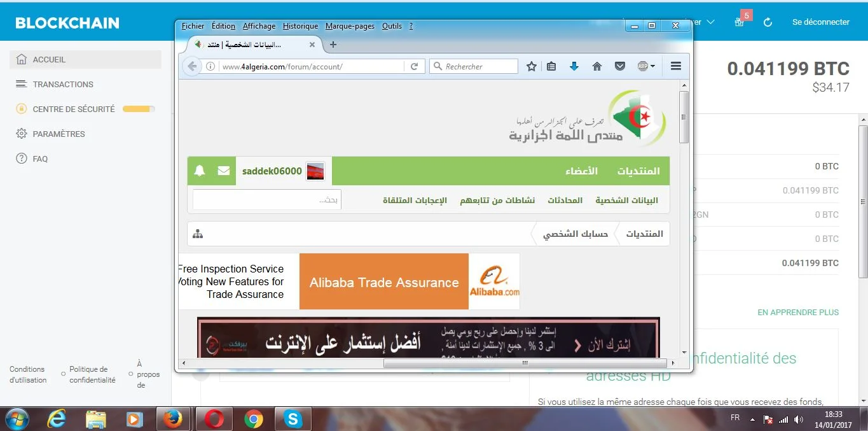868x431 pixels.
Task: Open saddek06000 user profile menu
Action: [x=272, y=171]
